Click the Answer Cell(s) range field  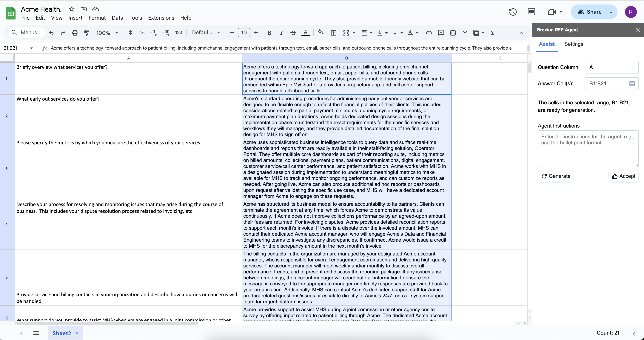pos(611,83)
